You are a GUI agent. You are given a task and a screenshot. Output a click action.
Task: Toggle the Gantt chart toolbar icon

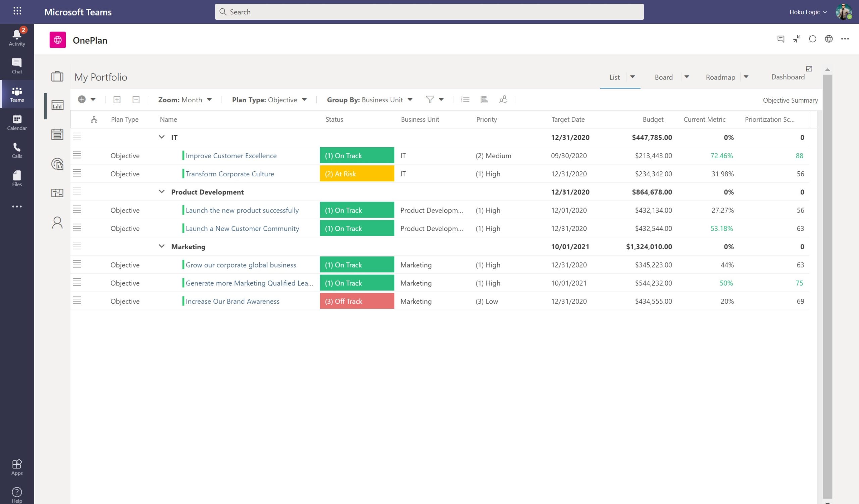(x=484, y=100)
